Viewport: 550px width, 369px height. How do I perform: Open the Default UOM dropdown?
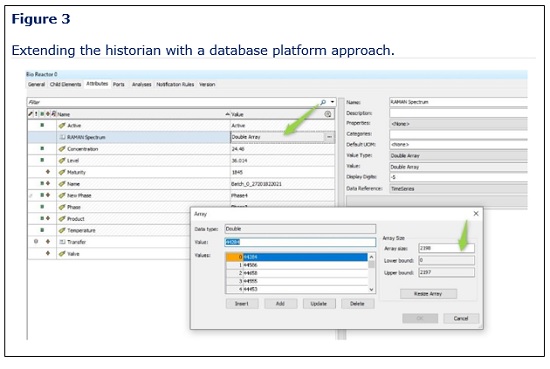[458, 145]
